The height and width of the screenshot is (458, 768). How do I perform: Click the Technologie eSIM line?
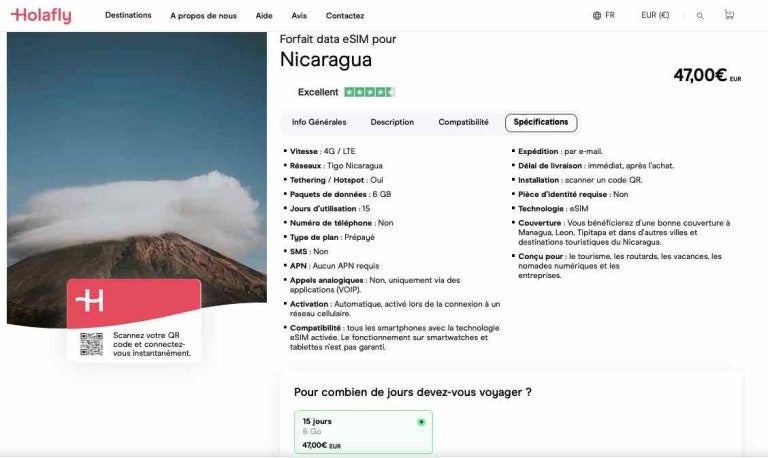(x=553, y=209)
